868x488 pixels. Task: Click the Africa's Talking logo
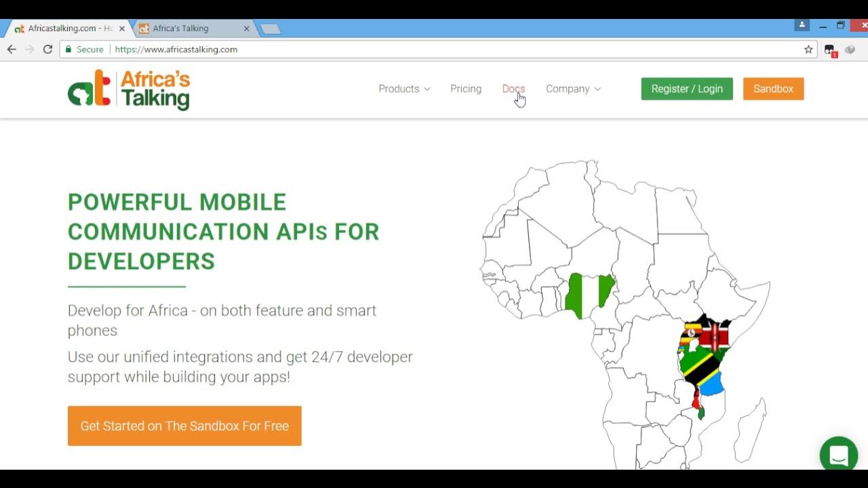[129, 89]
